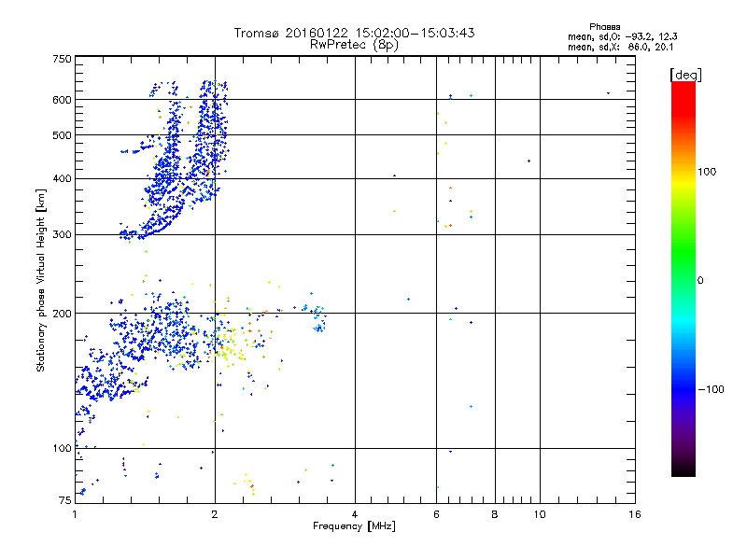This screenshot has height=560, width=747.
Task: Click the y-axis tick label '300'
Action: click(x=63, y=235)
